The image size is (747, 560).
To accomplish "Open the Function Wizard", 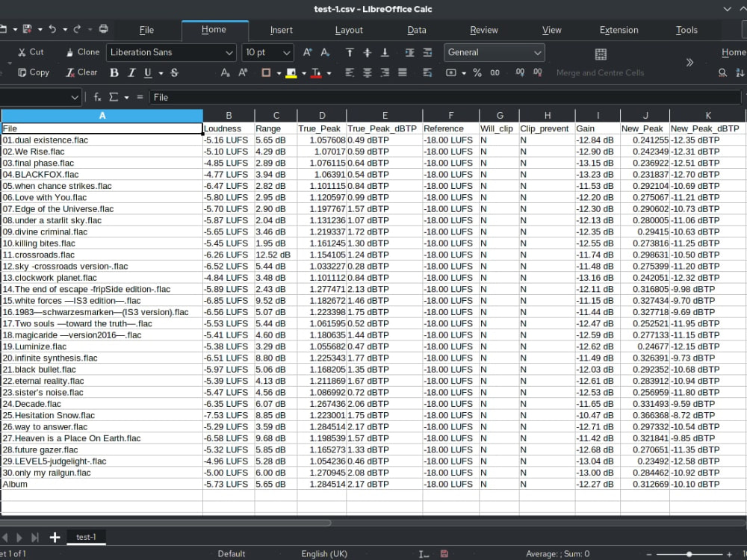I will tap(97, 97).
